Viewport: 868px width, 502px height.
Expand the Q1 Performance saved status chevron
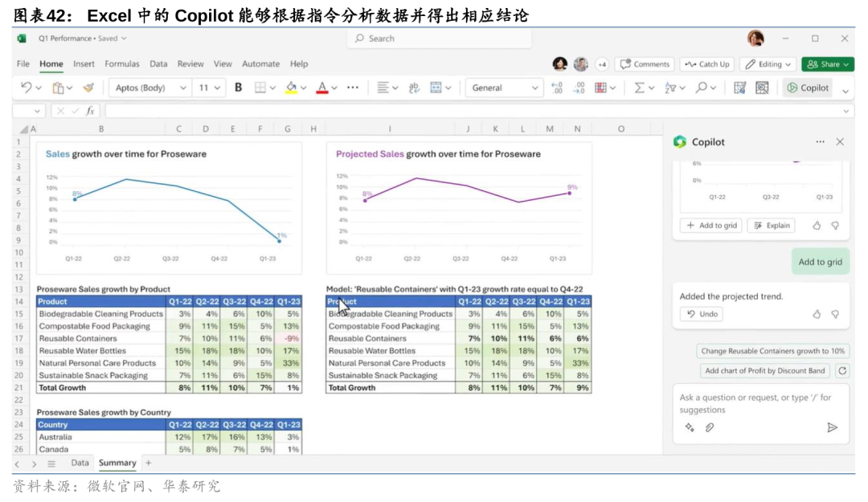pos(124,39)
